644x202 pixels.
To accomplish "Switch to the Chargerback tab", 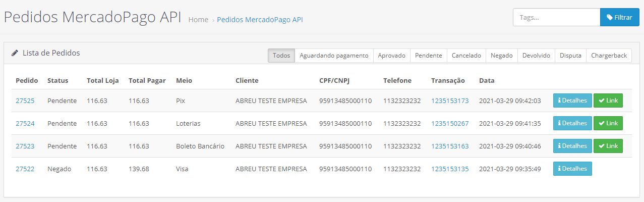I will (x=609, y=56).
